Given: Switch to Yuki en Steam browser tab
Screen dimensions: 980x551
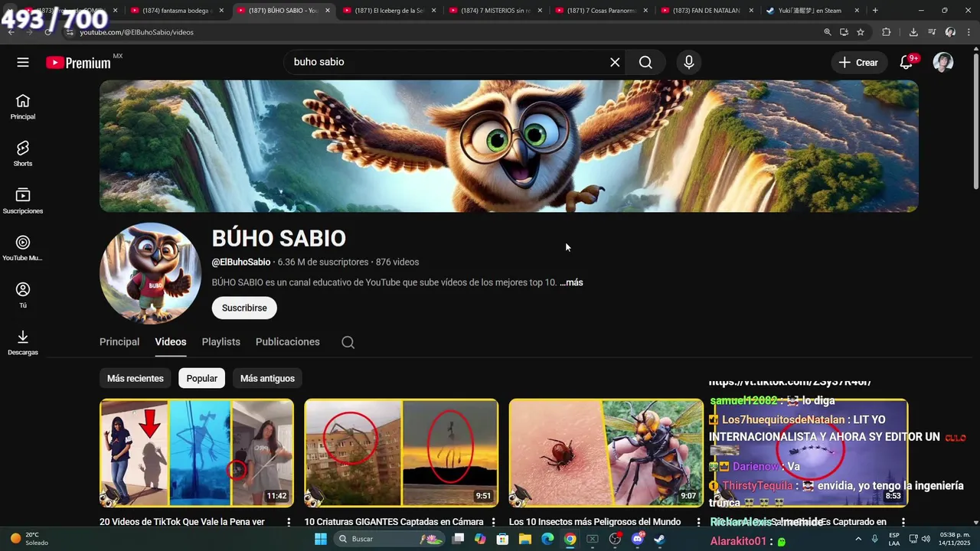Looking at the screenshot, I should click(x=812, y=11).
